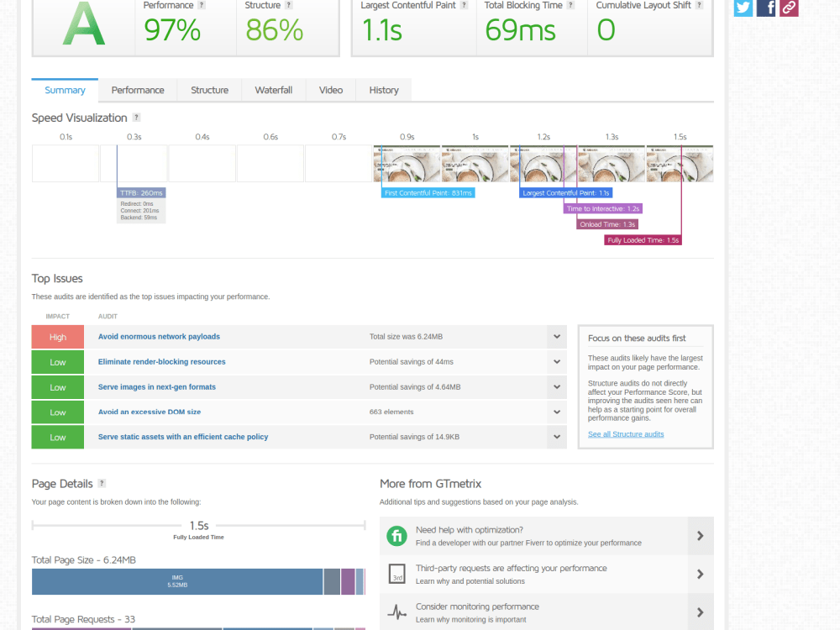Click the monitoring performance pulse icon

(397, 612)
